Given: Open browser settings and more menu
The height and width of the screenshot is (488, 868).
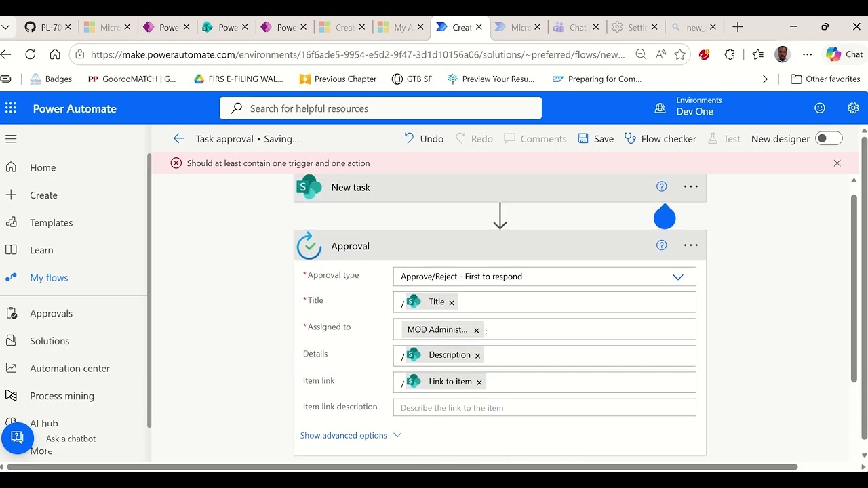Looking at the screenshot, I should pos(807,54).
